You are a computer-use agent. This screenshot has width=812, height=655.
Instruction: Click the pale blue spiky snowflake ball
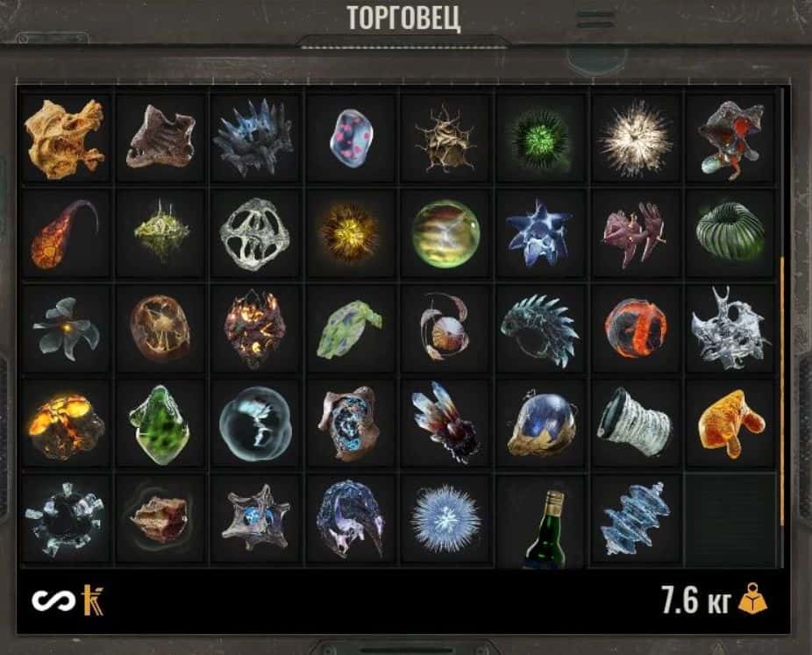coord(445,519)
